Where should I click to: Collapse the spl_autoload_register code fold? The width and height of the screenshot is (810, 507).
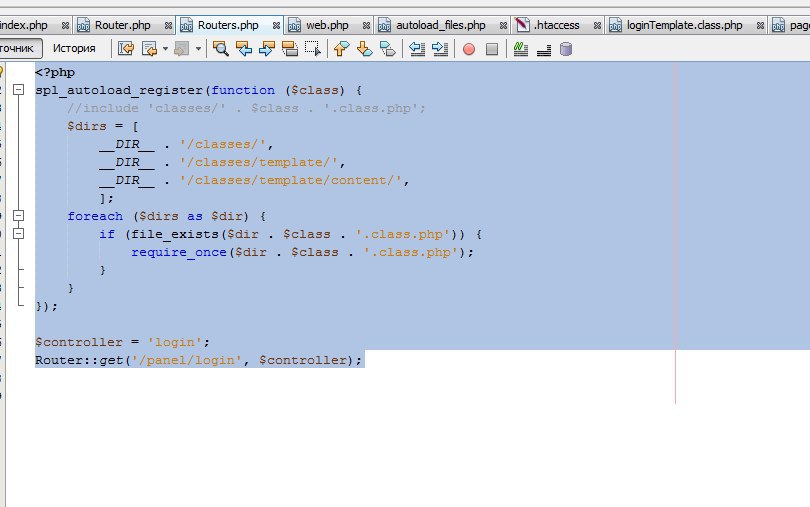point(19,89)
